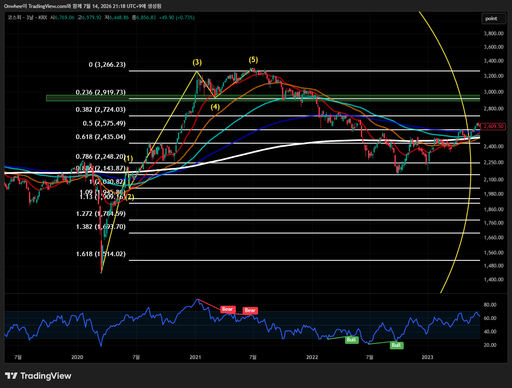Click price axis value 1,860.00
This screenshot has width=512, height=388.
click(x=494, y=209)
